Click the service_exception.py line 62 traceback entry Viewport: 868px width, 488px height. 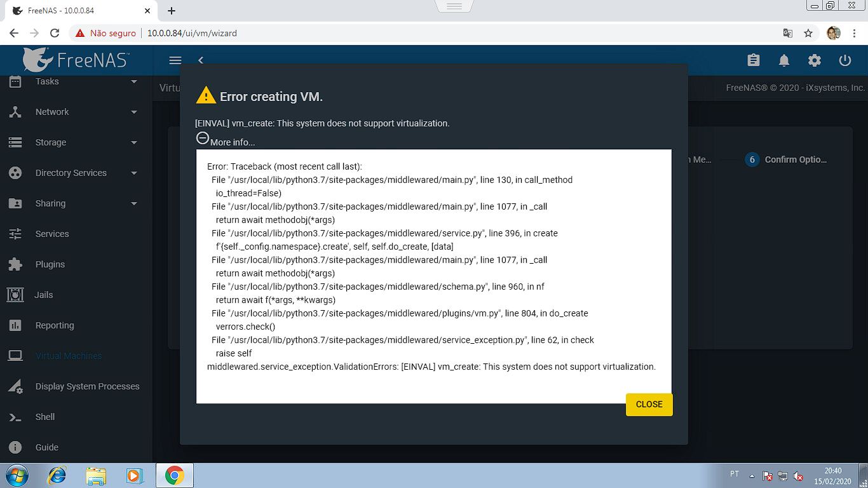click(x=403, y=340)
